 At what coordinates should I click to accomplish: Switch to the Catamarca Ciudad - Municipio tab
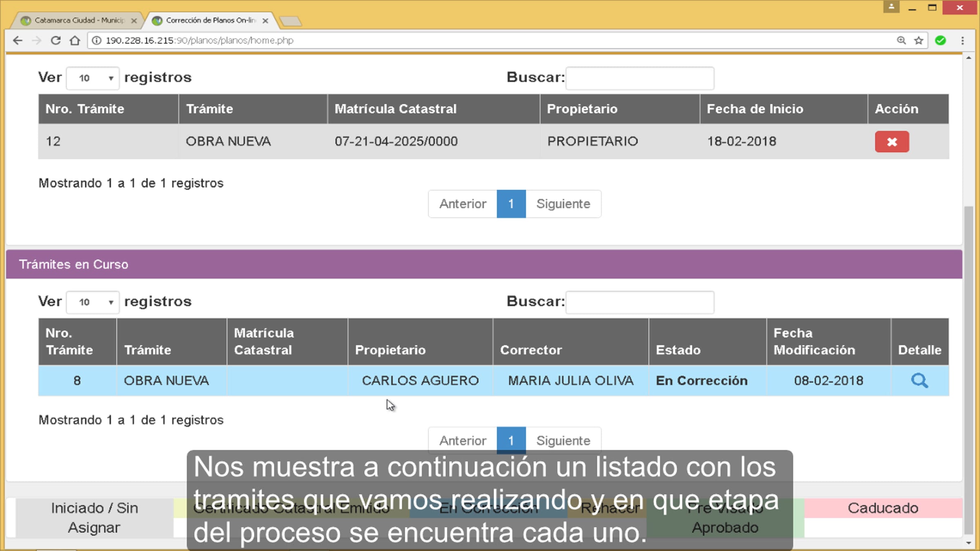78,20
